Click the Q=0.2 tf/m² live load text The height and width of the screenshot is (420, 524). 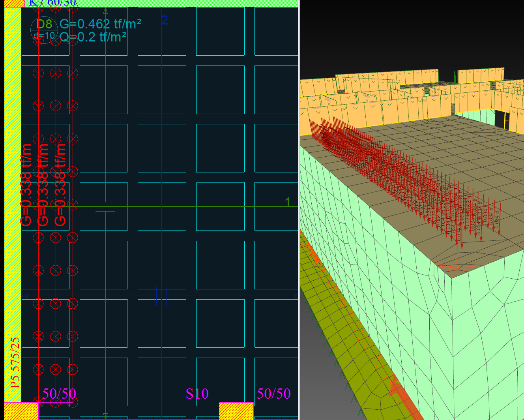[x=93, y=37]
